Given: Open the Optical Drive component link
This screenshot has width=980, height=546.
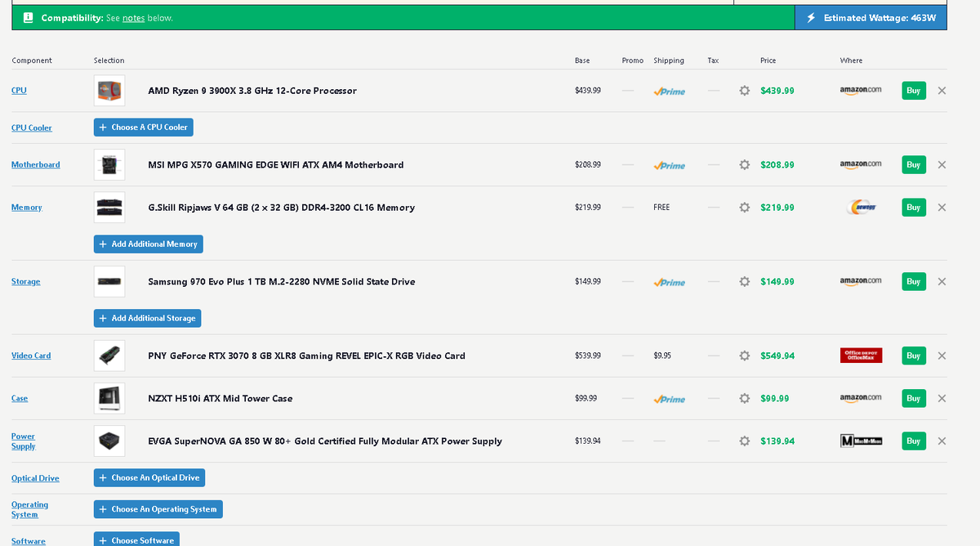Looking at the screenshot, I should (x=35, y=478).
